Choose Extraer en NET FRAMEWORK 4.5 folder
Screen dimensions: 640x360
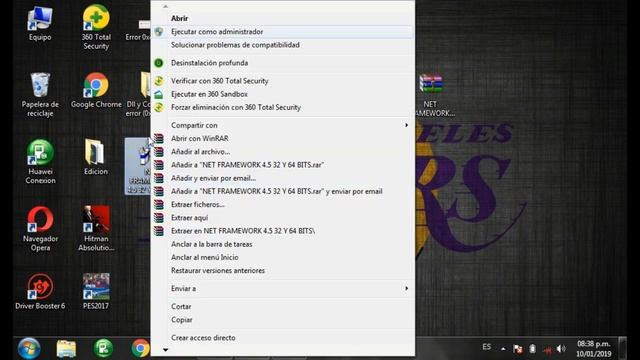(x=283, y=231)
